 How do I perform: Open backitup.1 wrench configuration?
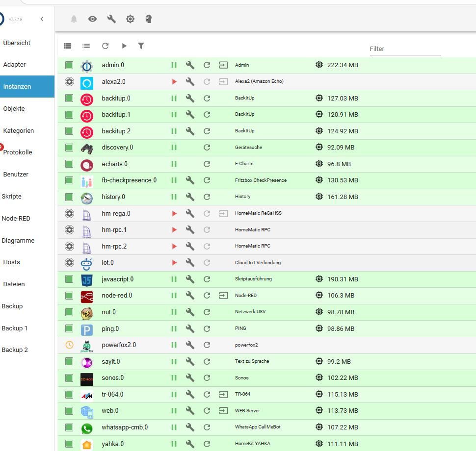click(x=190, y=114)
